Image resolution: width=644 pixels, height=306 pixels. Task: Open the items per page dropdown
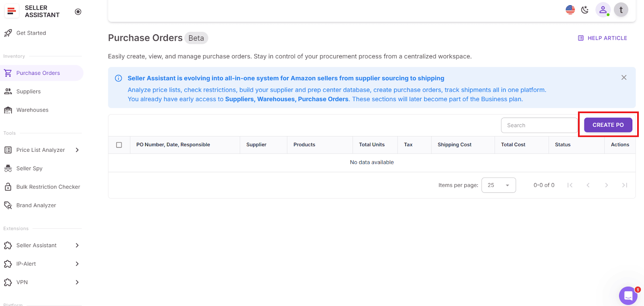(499, 185)
